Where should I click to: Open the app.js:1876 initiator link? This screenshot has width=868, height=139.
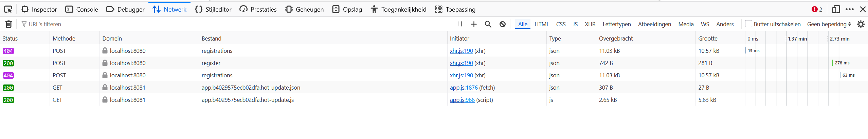pos(464,88)
